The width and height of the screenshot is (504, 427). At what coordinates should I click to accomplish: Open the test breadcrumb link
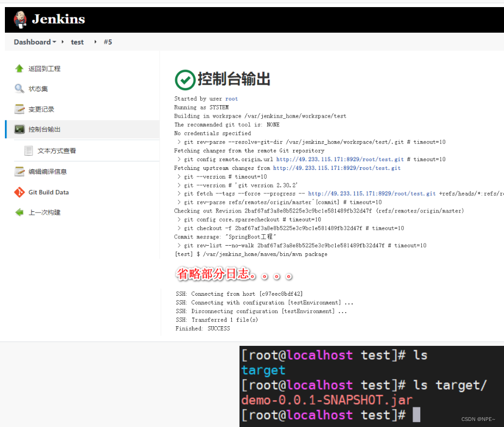click(77, 42)
